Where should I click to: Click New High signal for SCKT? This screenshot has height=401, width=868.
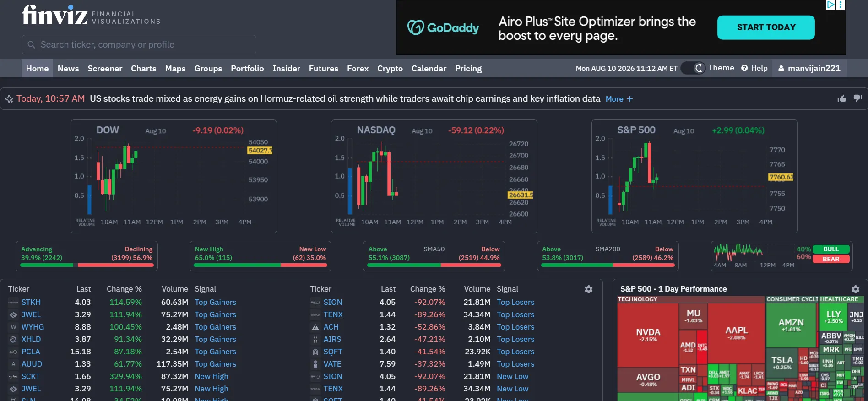pos(212,377)
